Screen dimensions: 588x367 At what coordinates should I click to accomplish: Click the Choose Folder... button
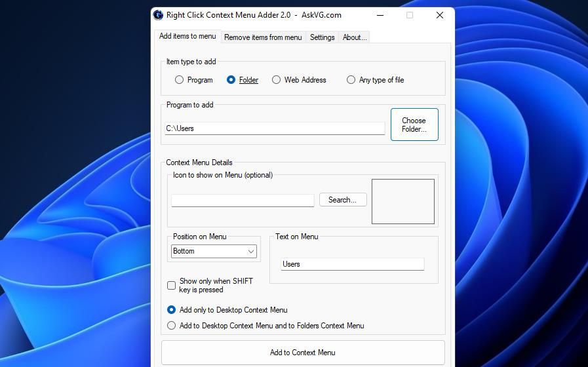(x=414, y=125)
